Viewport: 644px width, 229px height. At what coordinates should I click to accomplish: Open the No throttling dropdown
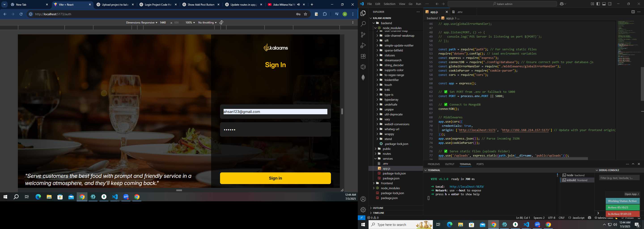pyautogui.click(x=207, y=23)
